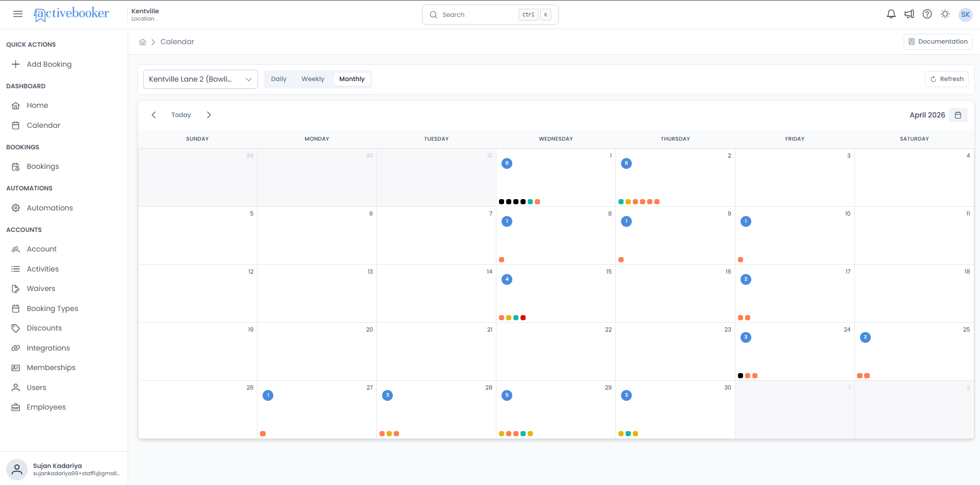Open booking count badge on April 8

tap(507, 221)
